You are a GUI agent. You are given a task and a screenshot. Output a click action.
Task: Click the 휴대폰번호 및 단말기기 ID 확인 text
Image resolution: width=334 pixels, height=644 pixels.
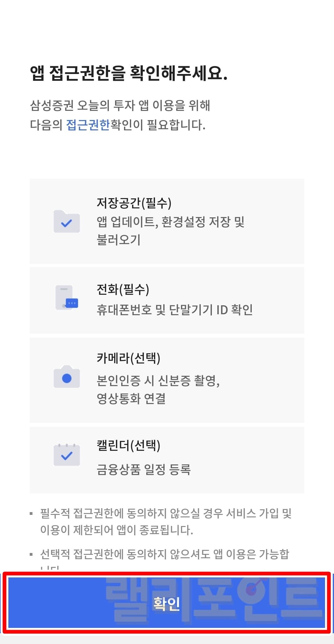[174, 310]
